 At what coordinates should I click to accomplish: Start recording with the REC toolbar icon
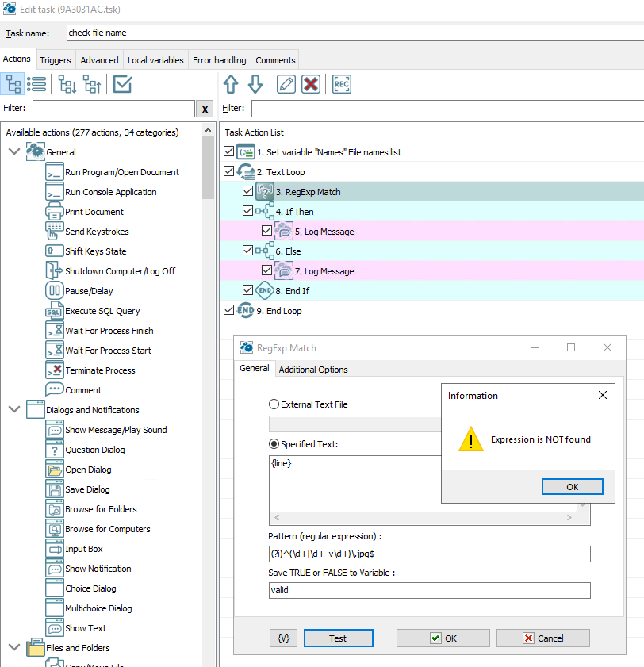[341, 84]
